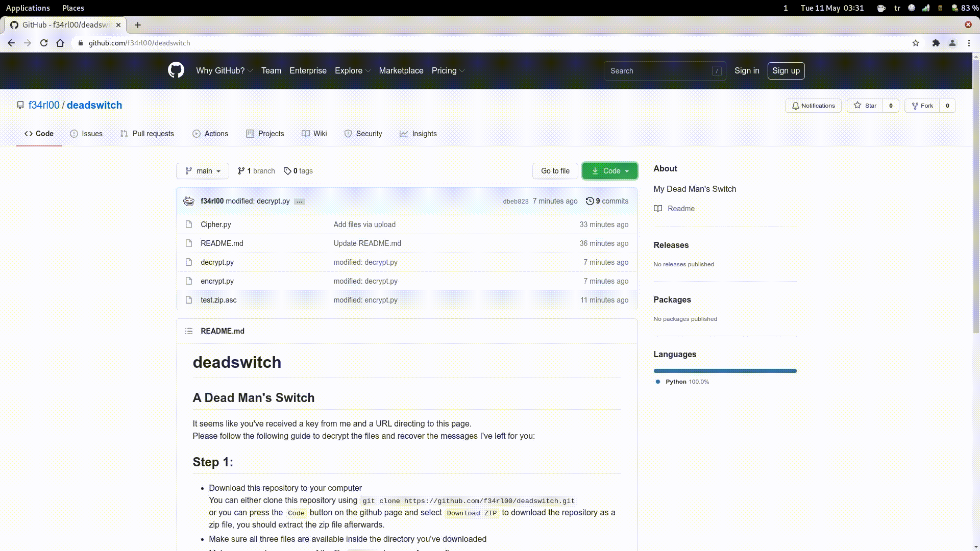Open the decrypt.py file link
The width and height of the screenshot is (980, 551).
click(217, 262)
